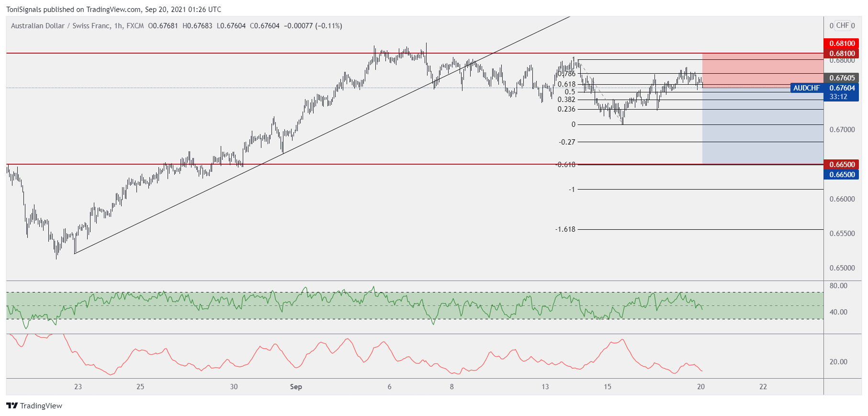Click the Fibonacci -1 extension level label
This screenshot has height=416, width=868.
pos(572,190)
